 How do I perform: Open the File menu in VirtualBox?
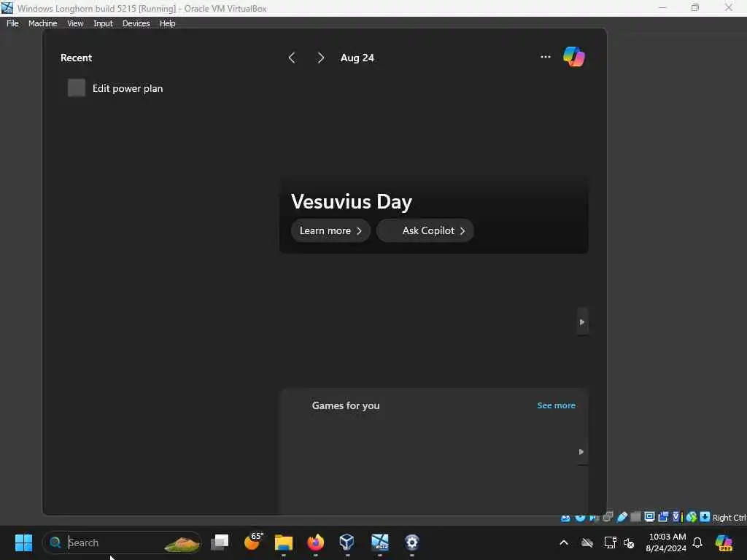12,23
